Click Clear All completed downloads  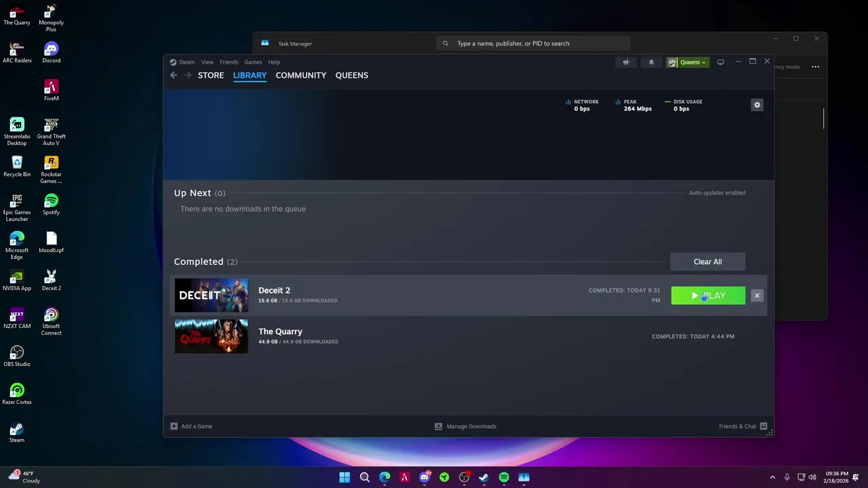pyautogui.click(x=707, y=262)
